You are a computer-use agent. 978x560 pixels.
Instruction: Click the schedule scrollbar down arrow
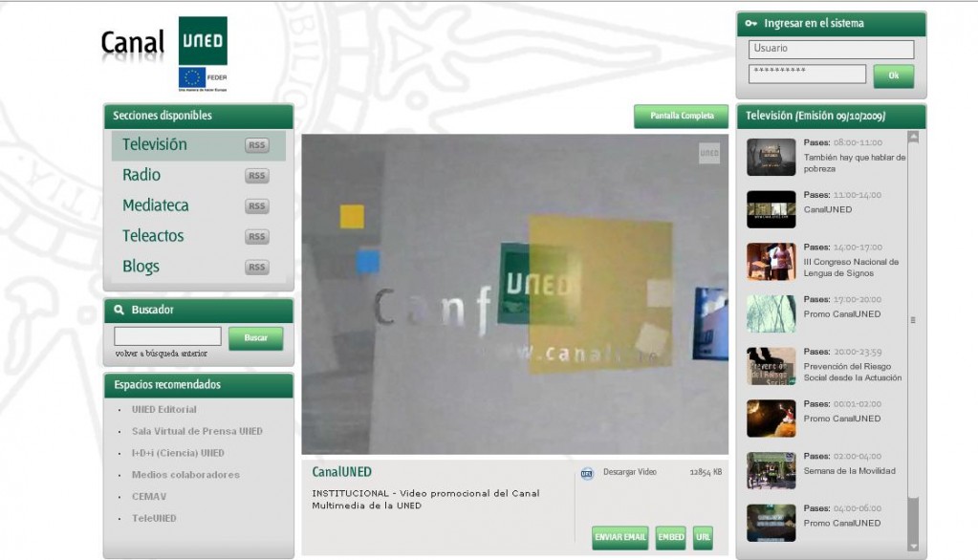(x=914, y=547)
